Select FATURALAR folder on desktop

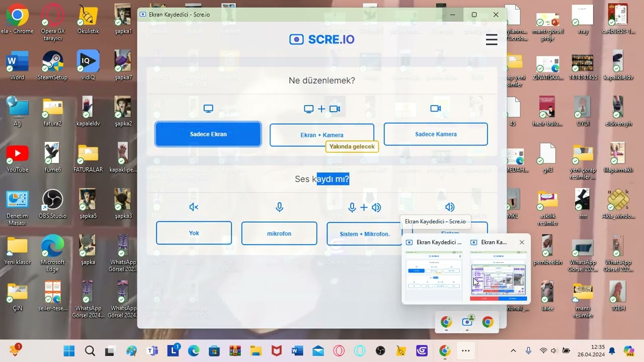[x=88, y=158]
